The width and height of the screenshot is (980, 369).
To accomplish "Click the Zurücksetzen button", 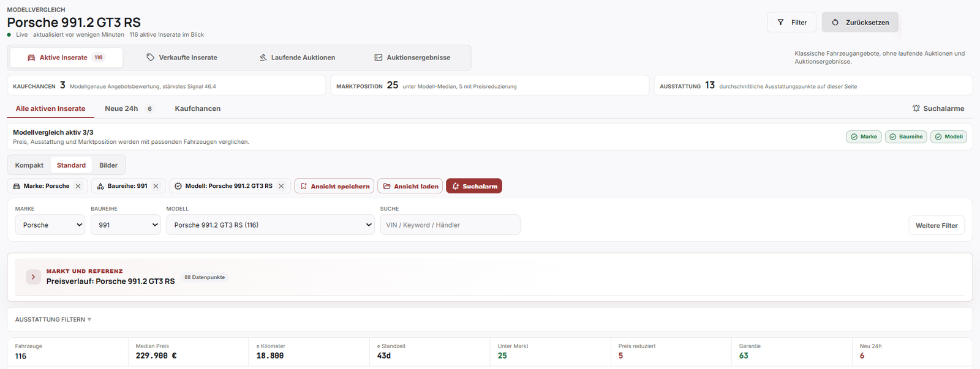I will tap(860, 22).
